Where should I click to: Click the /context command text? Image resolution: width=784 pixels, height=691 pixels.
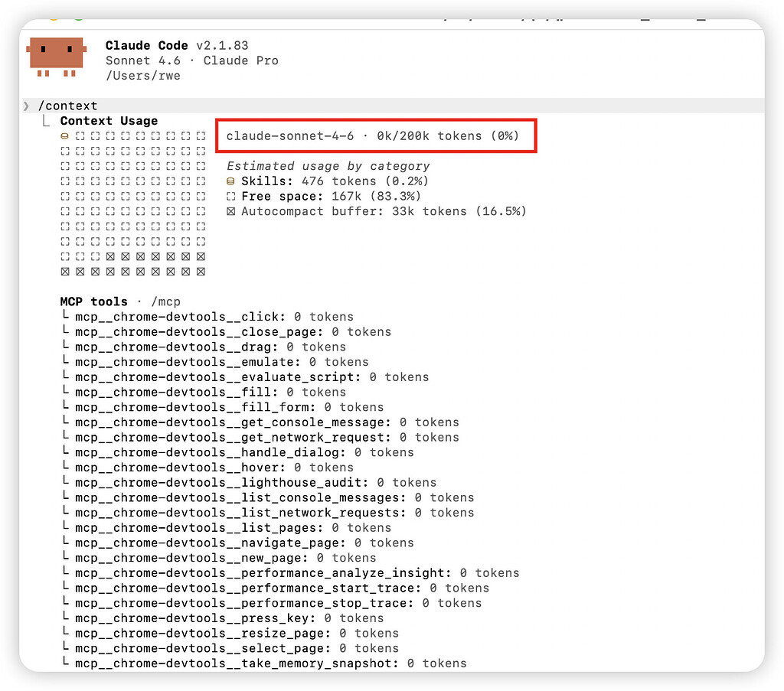[x=67, y=106]
